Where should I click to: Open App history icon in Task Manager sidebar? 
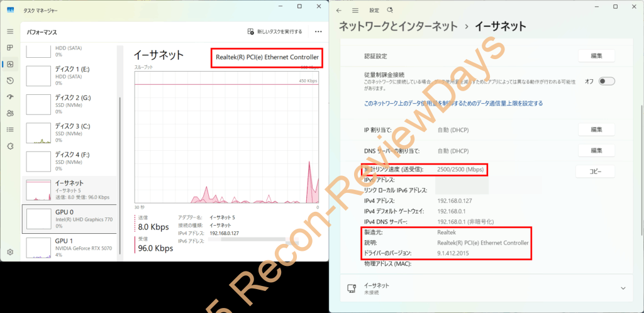pos(10,81)
